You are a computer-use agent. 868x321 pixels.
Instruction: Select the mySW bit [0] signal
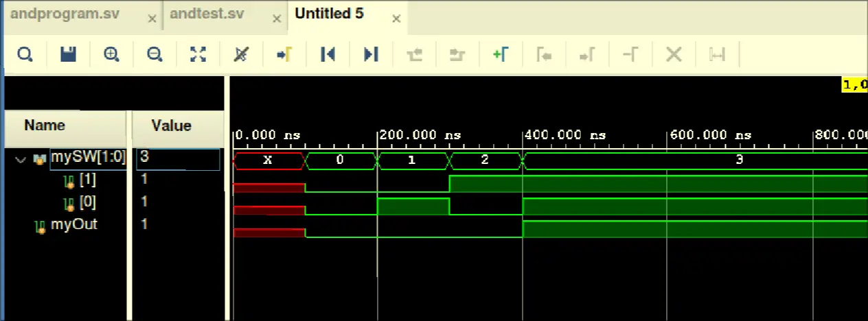point(87,202)
